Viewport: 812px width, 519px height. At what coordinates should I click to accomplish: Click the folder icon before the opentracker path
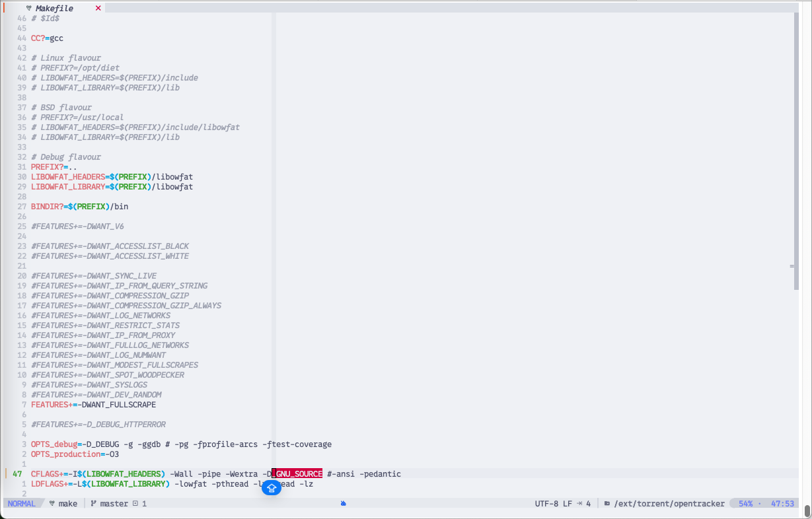tap(607, 503)
